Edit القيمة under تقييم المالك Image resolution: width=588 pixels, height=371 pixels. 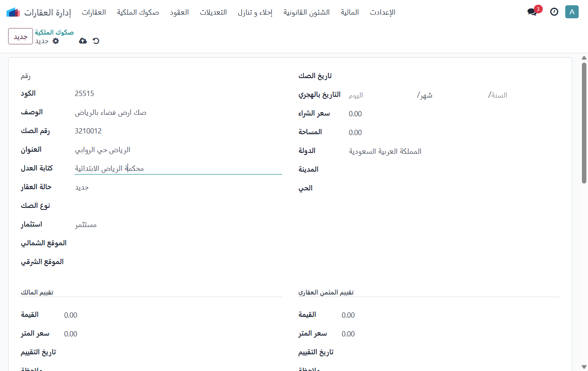coord(173,315)
